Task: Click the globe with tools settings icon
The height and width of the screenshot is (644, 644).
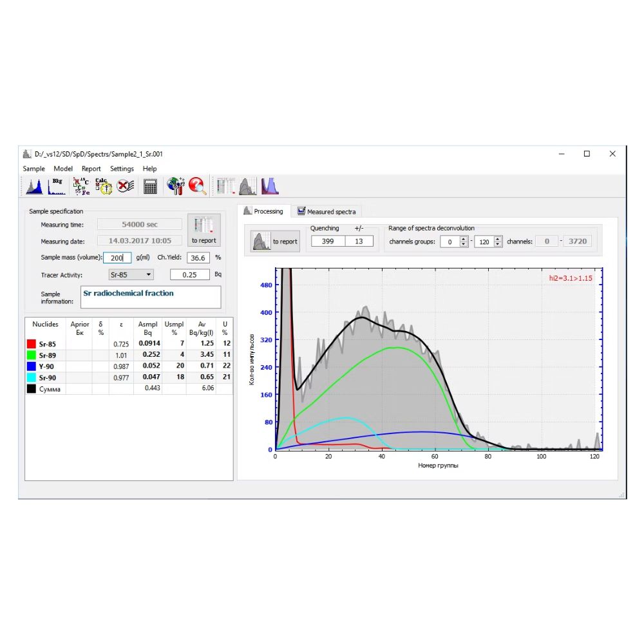Action: [x=175, y=186]
